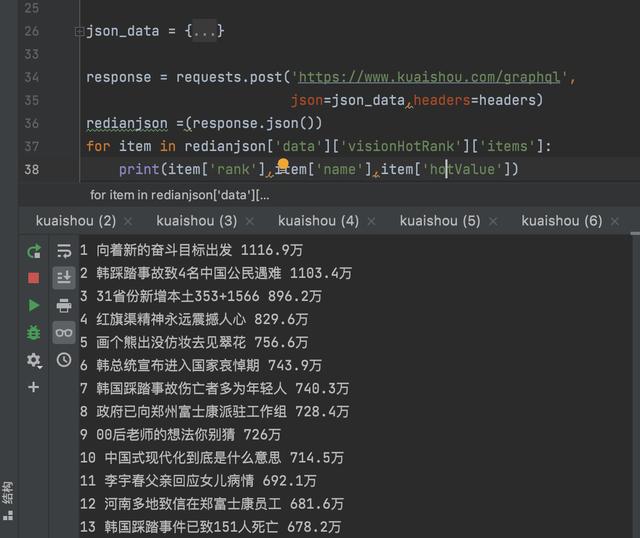Toggle scroll to end of output
640x538 pixels.
click(x=64, y=278)
